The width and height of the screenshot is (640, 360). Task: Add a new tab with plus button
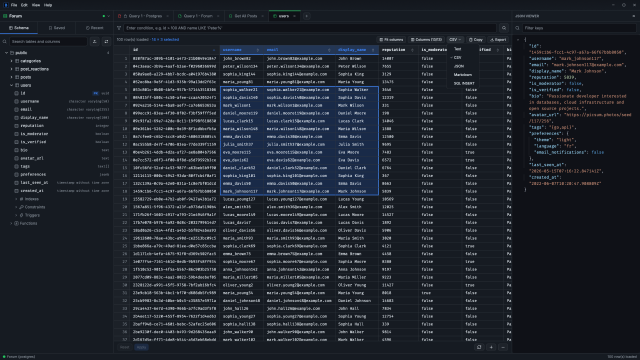[307, 16]
